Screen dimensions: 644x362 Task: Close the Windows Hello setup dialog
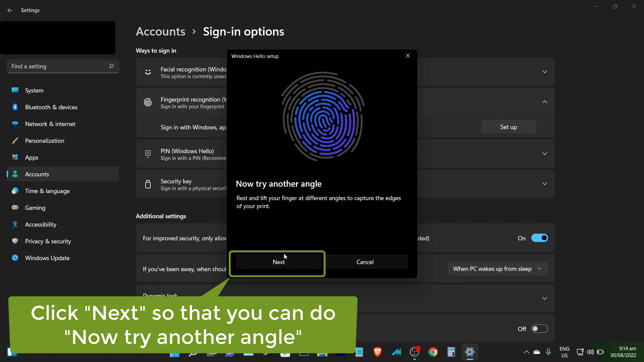[x=408, y=56]
